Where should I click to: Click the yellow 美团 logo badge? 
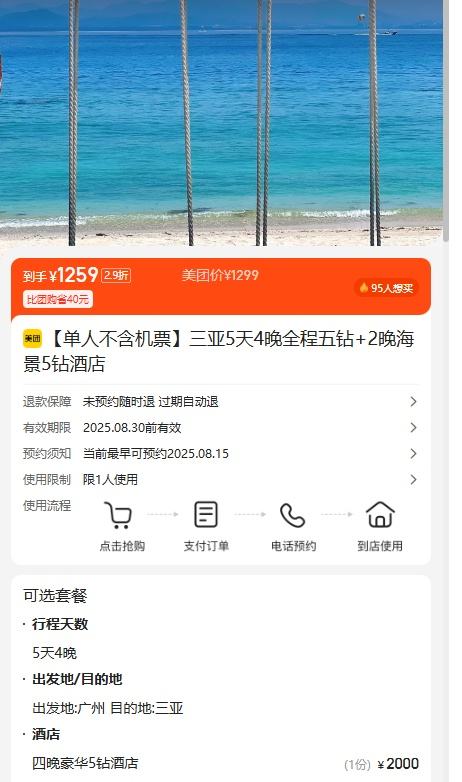pyautogui.click(x=32, y=339)
